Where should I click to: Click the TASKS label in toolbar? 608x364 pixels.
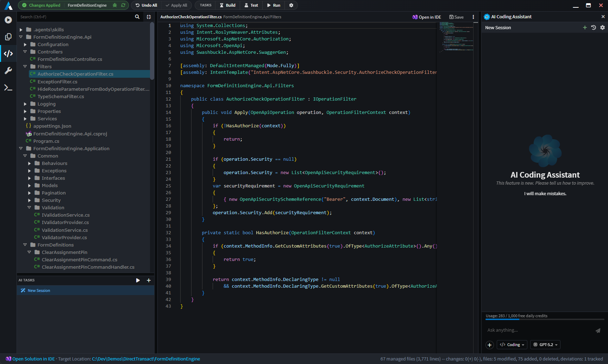[206, 5]
